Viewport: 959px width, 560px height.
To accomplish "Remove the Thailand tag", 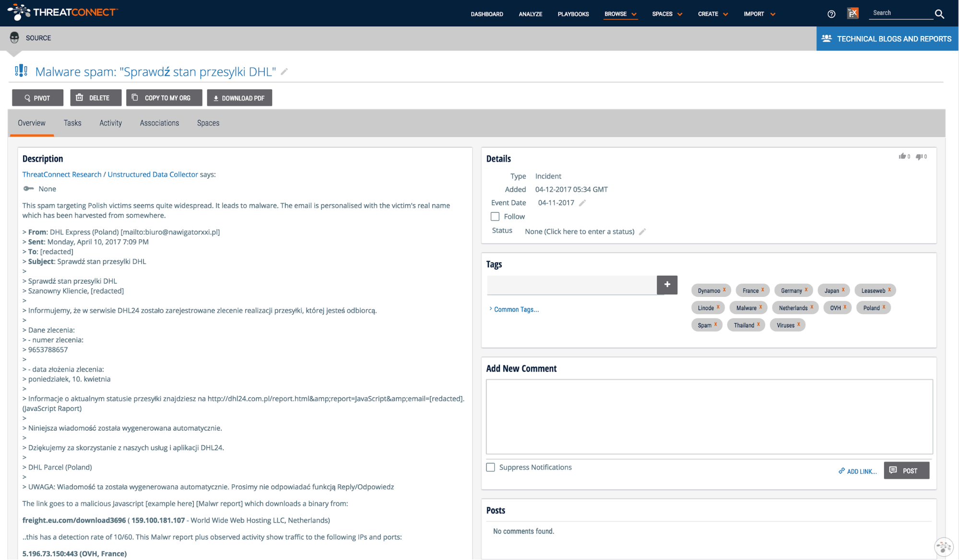I will coord(758,324).
